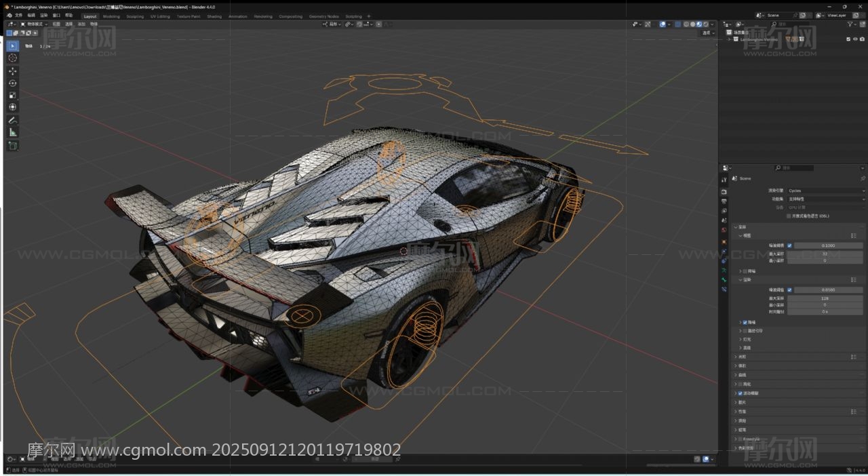Select the Annotate tool
Image resolution: width=868 pixels, height=476 pixels.
(12, 120)
